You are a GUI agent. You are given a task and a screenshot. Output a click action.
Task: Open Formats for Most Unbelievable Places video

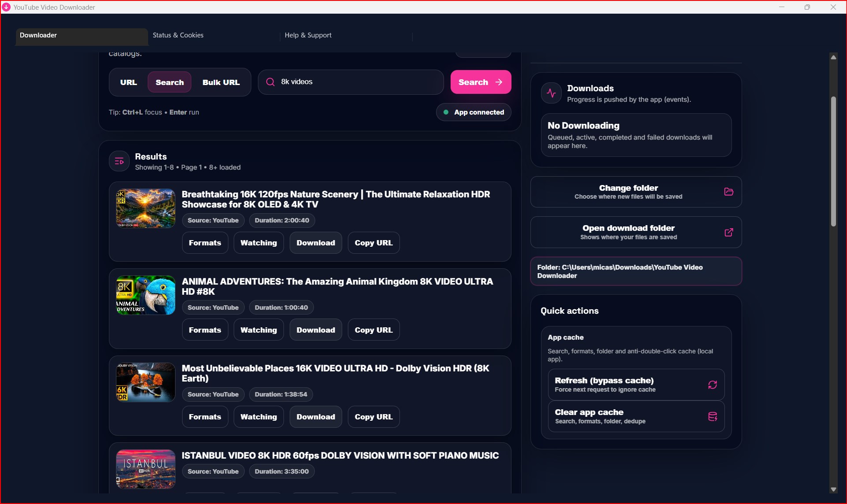click(x=205, y=417)
